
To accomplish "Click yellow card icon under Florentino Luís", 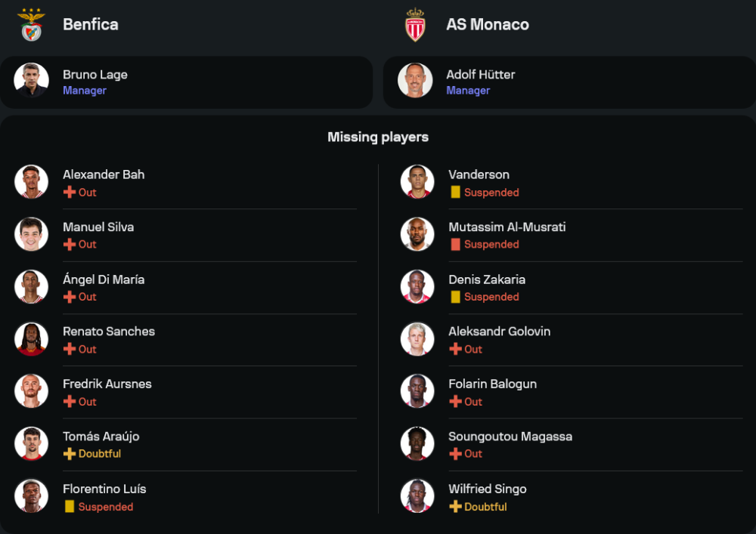I will click(x=70, y=507).
